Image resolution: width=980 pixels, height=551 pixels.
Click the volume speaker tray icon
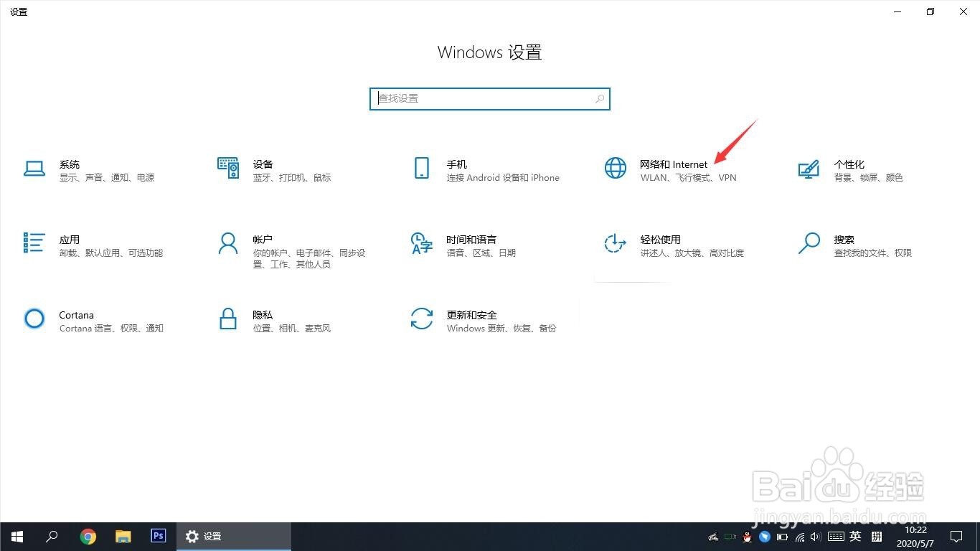point(816,537)
